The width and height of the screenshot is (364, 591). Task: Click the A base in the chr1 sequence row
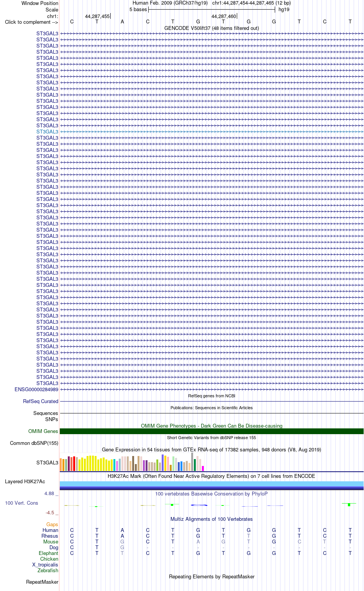click(x=122, y=21)
